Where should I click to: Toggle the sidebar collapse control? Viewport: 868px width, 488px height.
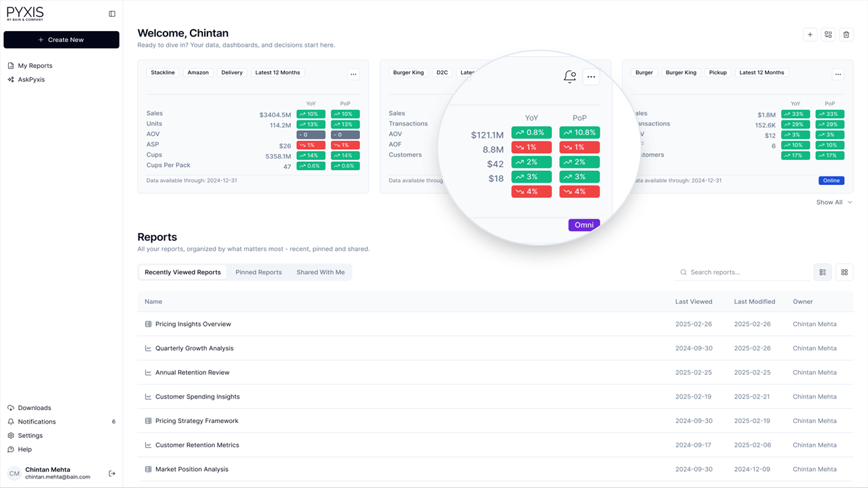click(x=111, y=13)
